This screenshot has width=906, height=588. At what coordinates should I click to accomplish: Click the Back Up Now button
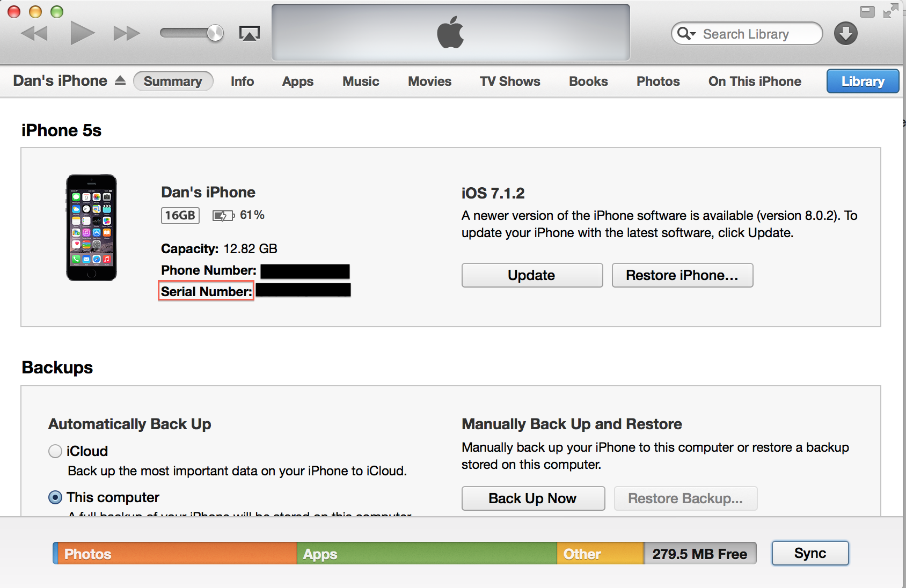click(x=533, y=498)
